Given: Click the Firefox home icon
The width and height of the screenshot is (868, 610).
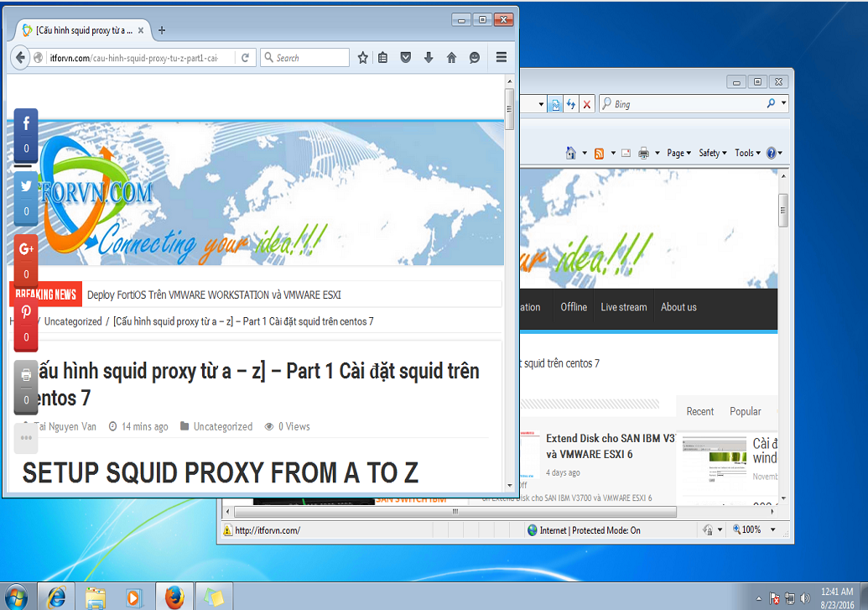Looking at the screenshot, I should 451,58.
